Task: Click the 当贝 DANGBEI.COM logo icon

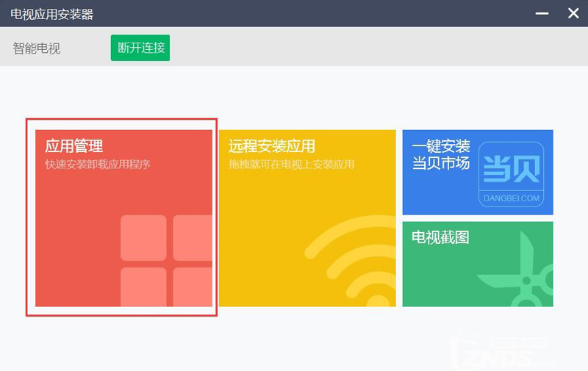Action: (x=511, y=174)
